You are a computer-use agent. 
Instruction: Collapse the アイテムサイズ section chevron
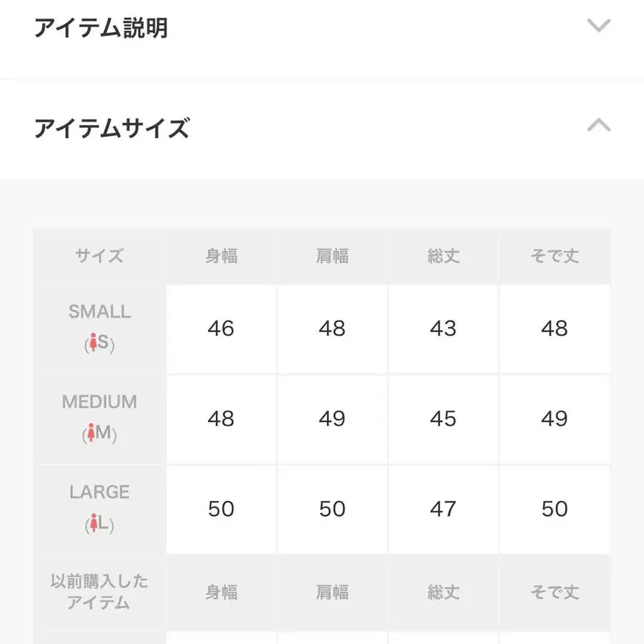(598, 126)
